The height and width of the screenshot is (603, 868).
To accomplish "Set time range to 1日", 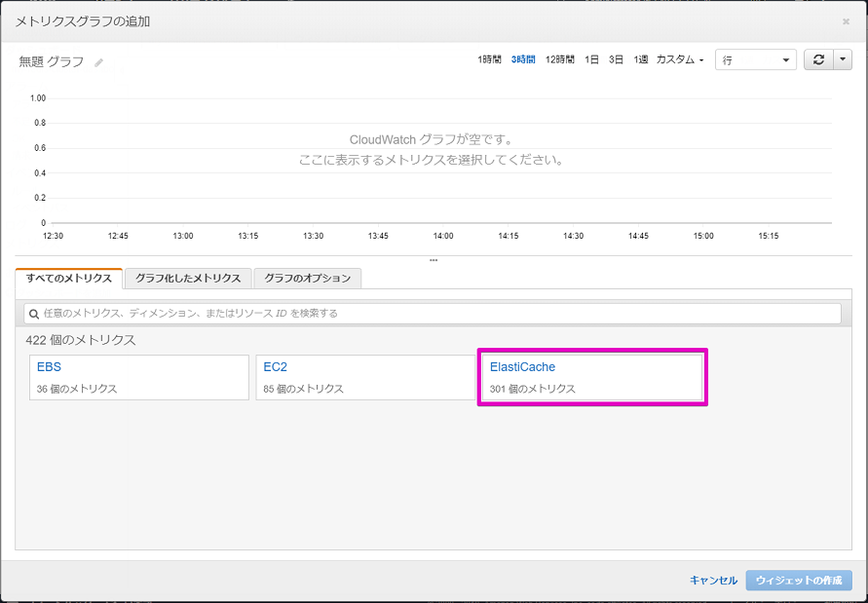I will pyautogui.click(x=591, y=59).
